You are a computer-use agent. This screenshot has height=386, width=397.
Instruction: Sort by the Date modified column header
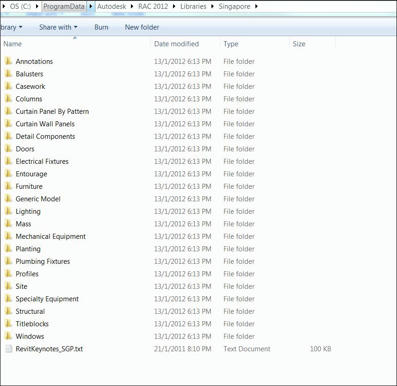coord(176,44)
